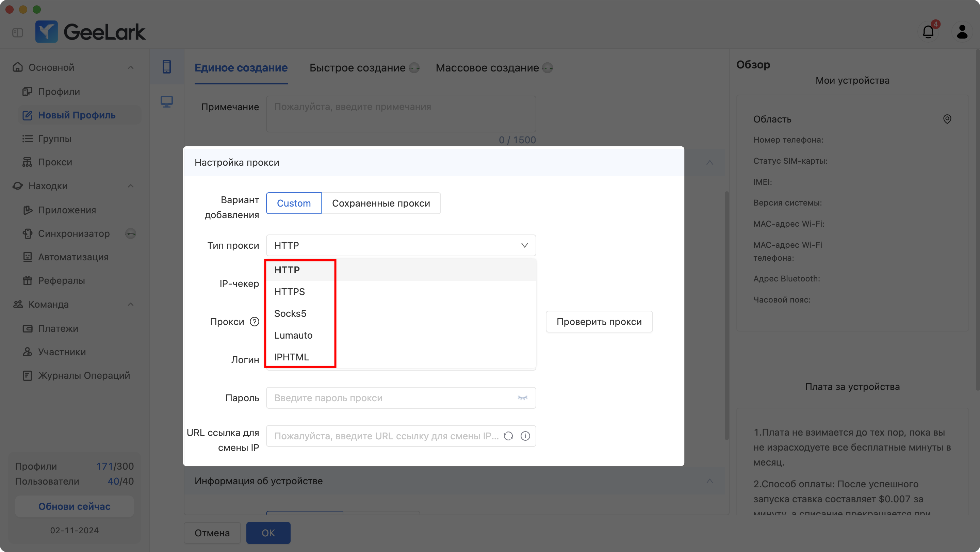Show password with the eye icon
The image size is (980, 552).
[x=523, y=398]
